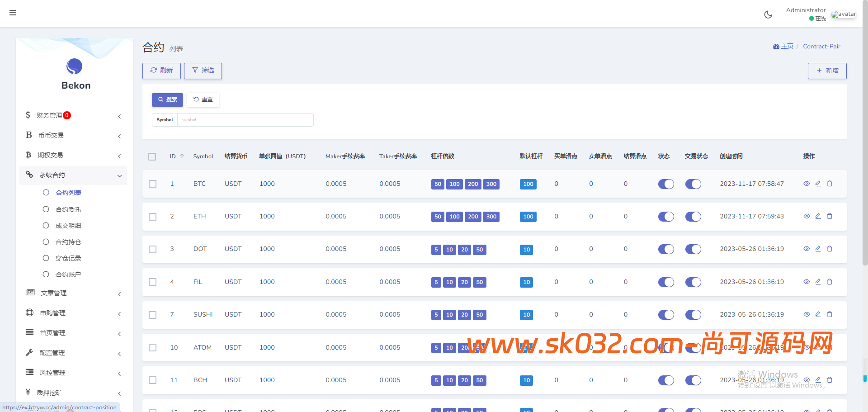Click the 财务管理 dollar icon in sidebar
The height and width of the screenshot is (412, 868).
pyautogui.click(x=28, y=115)
